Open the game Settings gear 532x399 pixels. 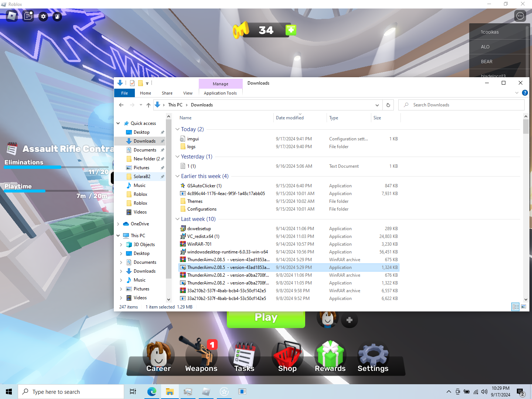(373, 357)
